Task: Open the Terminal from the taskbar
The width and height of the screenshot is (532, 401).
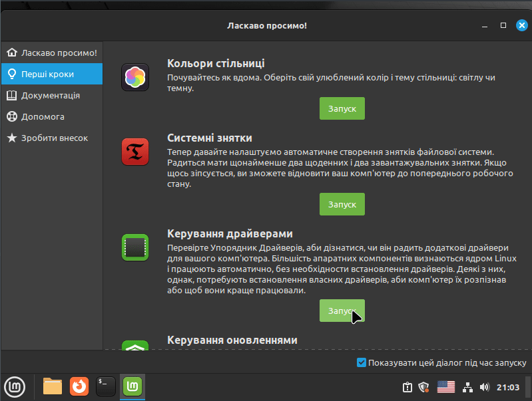Action: tap(105, 386)
